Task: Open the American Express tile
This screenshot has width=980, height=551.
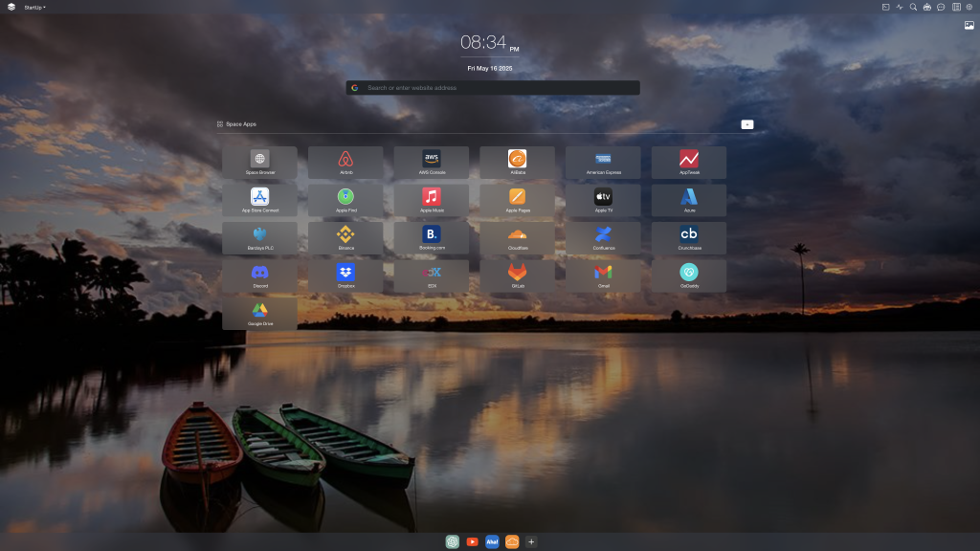Action: [x=603, y=163]
